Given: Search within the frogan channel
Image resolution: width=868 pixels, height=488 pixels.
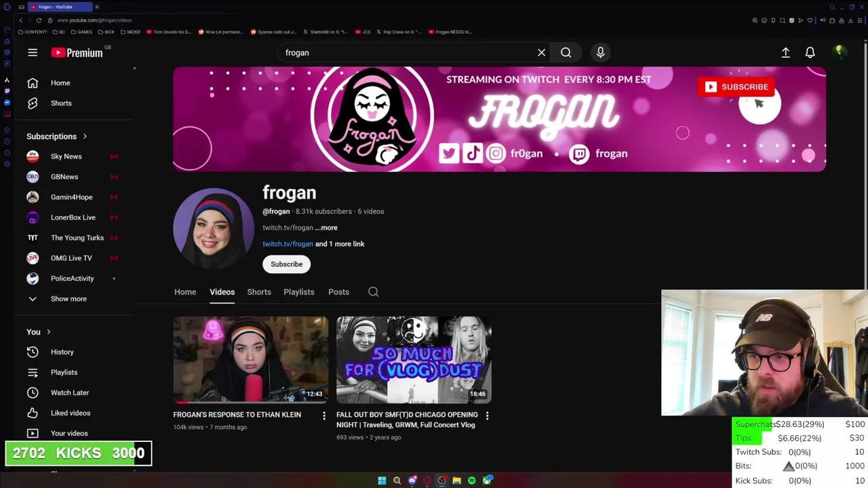Looking at the screenshot, I should (x=373, y=291).
